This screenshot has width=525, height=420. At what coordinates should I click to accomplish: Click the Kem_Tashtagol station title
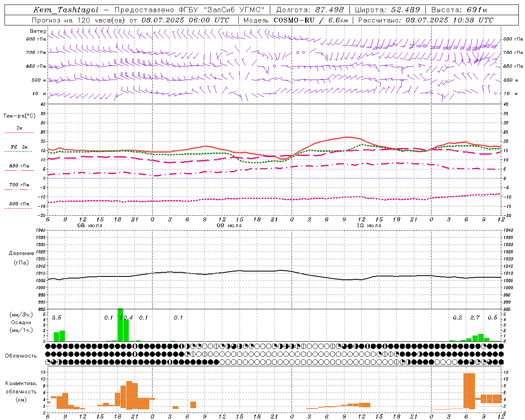coord(66,10)
